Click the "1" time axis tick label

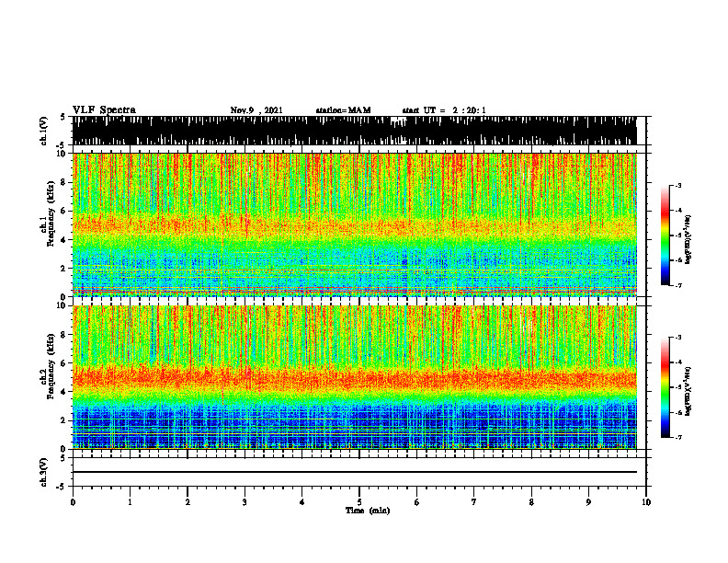pyautogui.click(x=130, y=502)
